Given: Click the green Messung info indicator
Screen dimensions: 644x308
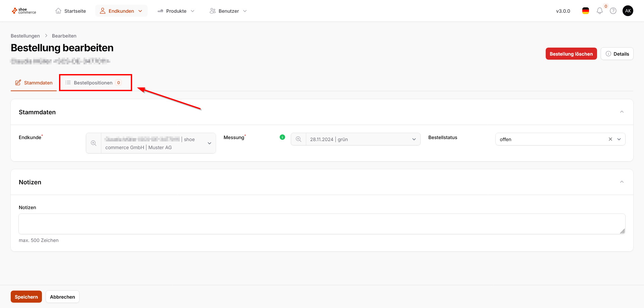Looking at the screenshot, I should (282, 137).
